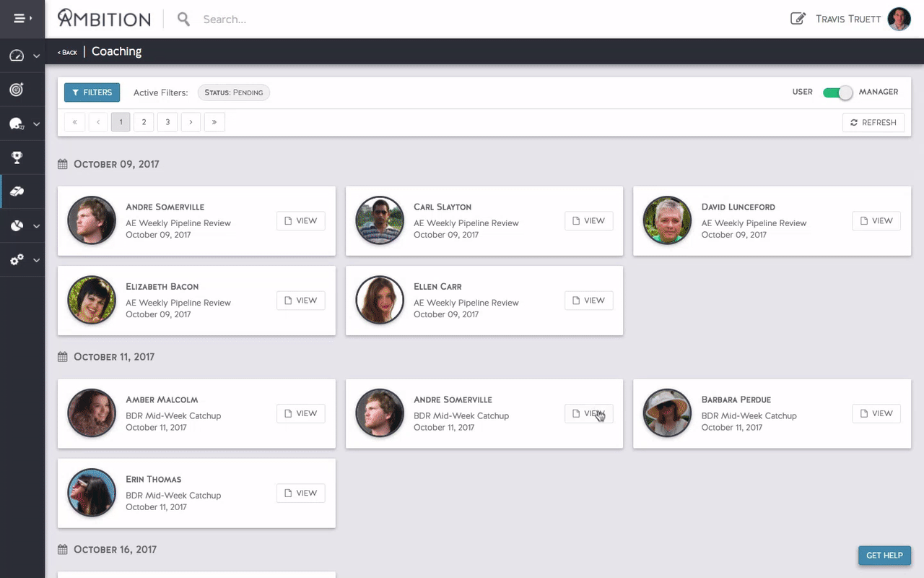Click David Lunceford's avatar photo
This screenshot has width=924, height=578.
[x=668, y=220]
